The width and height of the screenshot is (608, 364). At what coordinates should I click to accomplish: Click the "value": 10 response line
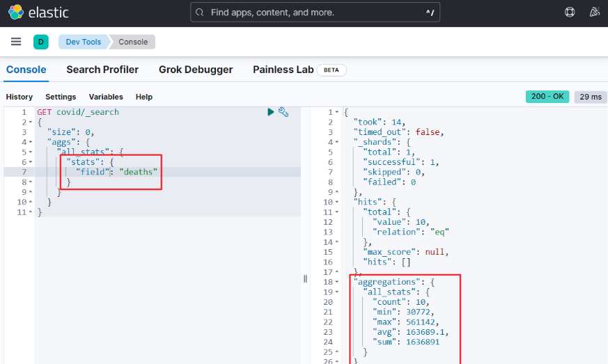(x=401, y=222)
